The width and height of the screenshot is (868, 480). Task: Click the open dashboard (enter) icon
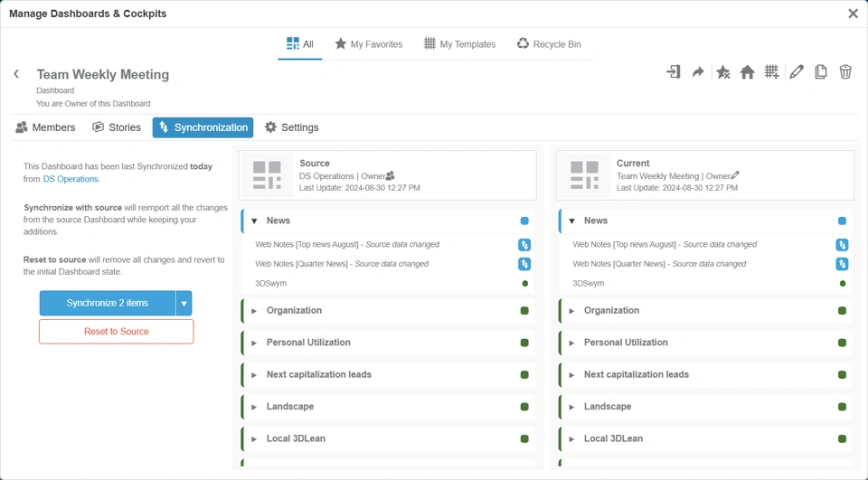point(674,72)
